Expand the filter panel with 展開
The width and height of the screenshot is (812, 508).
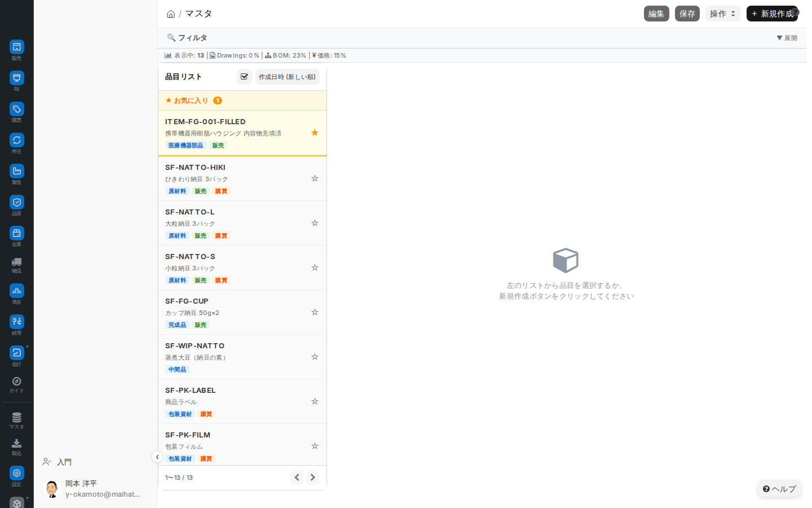tap(787, 38)
